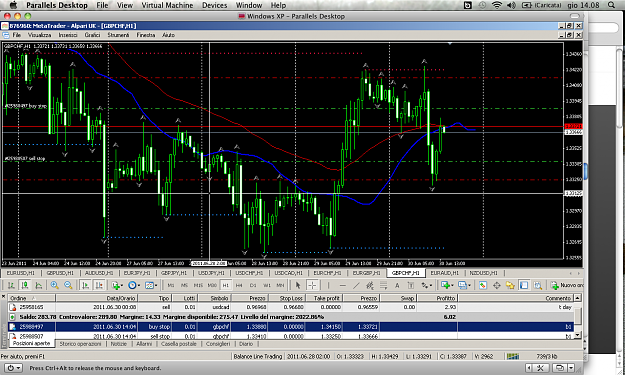Screen dimensions: 625x375
Task: Open the periodicity clock dropdown
Action: click(x=134, y=285)
